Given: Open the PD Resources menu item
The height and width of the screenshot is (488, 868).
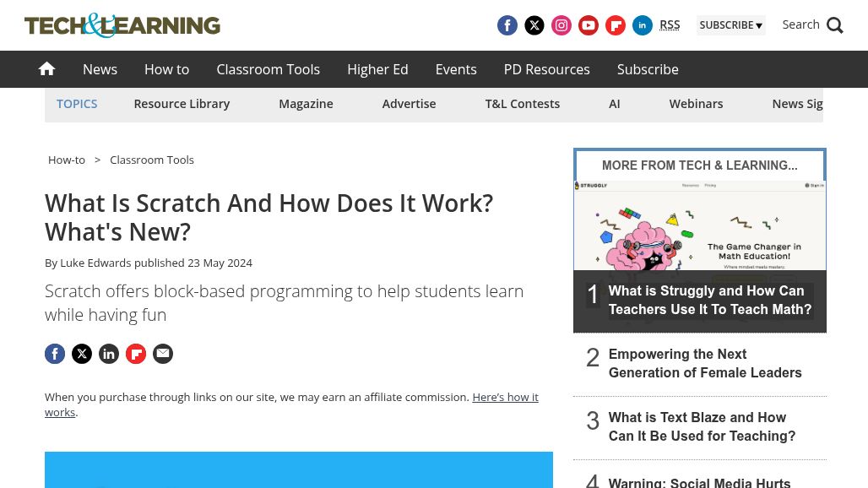Looking at the screenshot, I should pyautogui.click(x=546, y=69).
